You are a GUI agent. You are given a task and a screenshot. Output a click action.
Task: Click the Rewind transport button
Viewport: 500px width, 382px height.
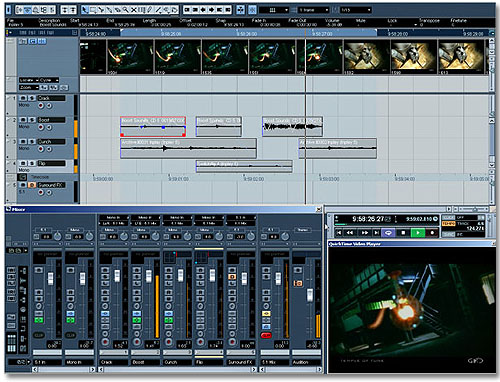pyautogui.click(x=350, y=233)
